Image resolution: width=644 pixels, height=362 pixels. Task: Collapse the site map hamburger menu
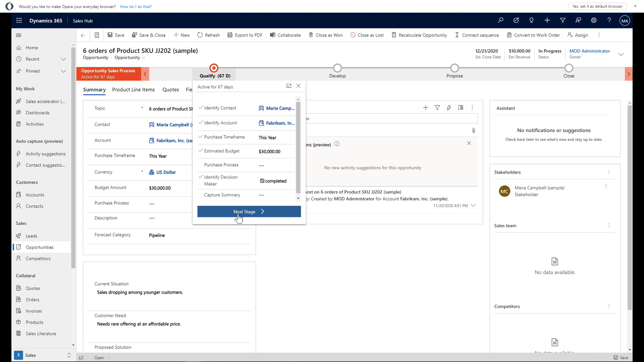tap(19, 35)
